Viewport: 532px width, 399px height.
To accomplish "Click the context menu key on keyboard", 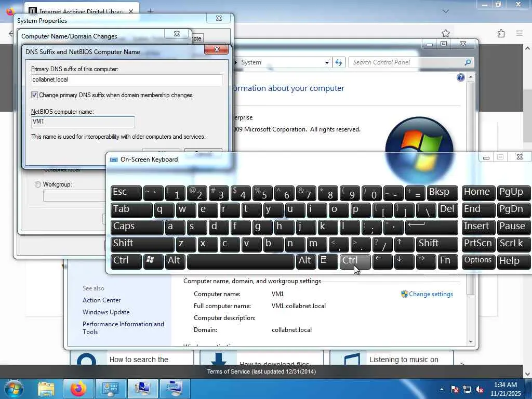I will coord(328,261).
